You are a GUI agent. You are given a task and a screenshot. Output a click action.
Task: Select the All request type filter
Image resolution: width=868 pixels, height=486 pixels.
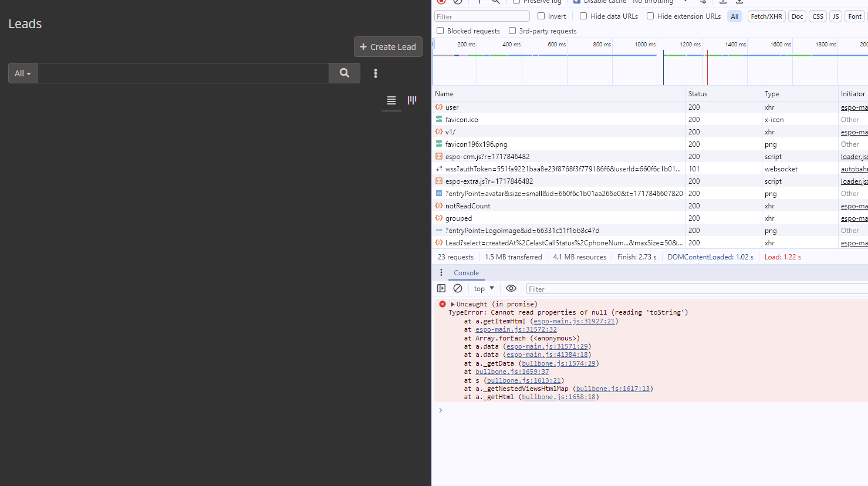tap(735, 16)
